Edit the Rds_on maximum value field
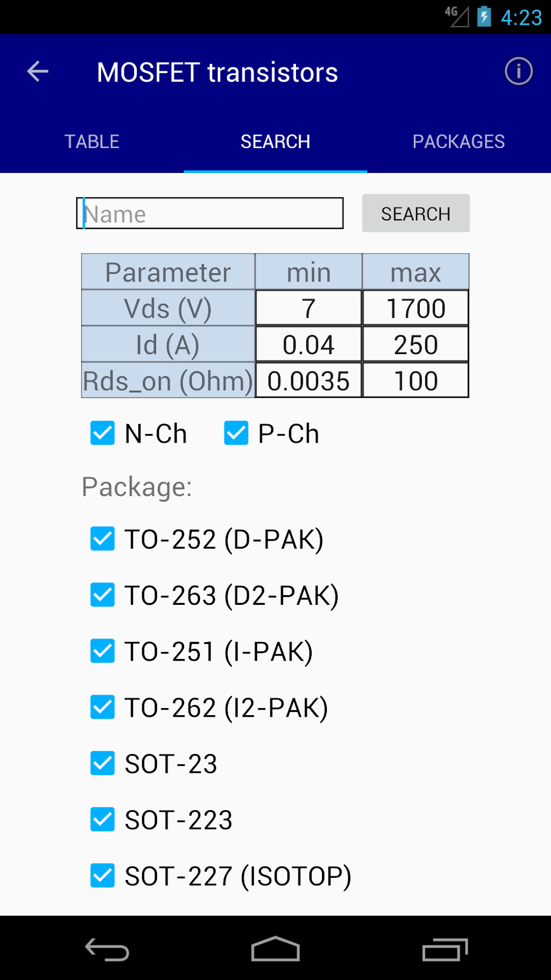The image size is (551, 980). (x=415, y=381)
